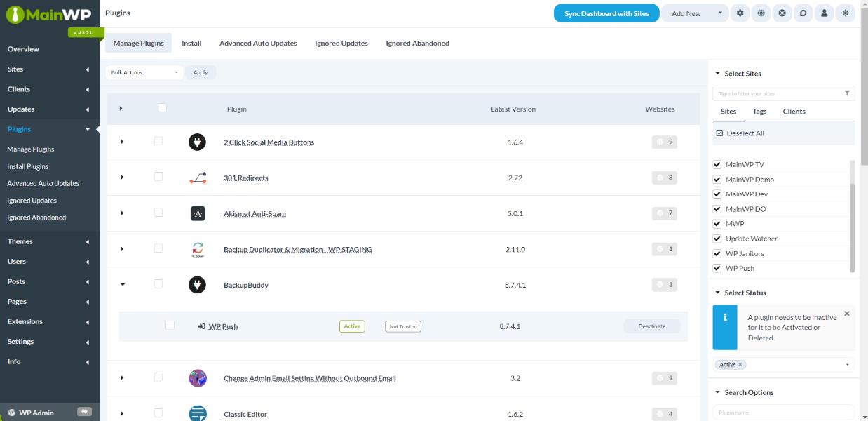Viewport: 868px width, 421px height.
Task: Click the Plugin name search field
Action: tap(782, 413)
